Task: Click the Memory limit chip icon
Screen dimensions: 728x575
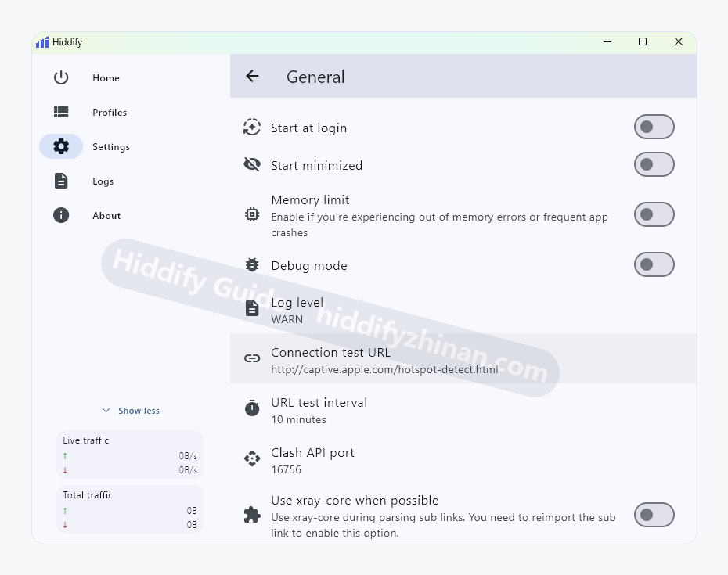Action: click(252, 214)
